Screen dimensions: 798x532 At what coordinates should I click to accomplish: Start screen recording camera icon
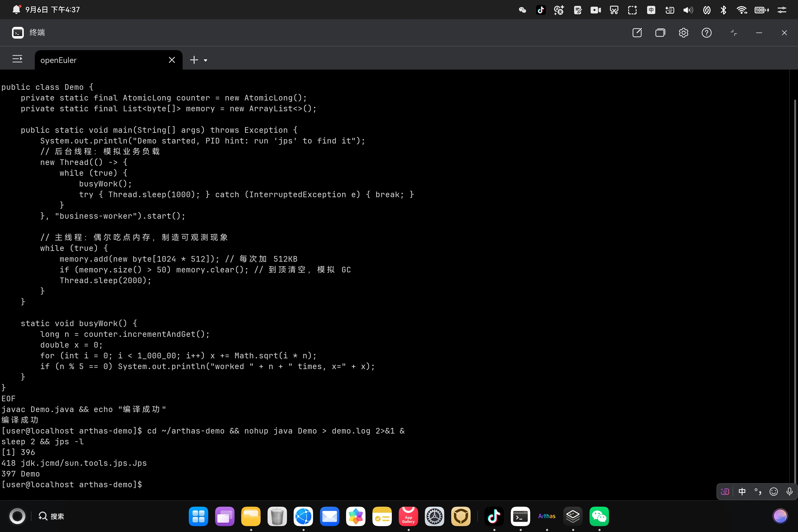[x=595, y=10]
